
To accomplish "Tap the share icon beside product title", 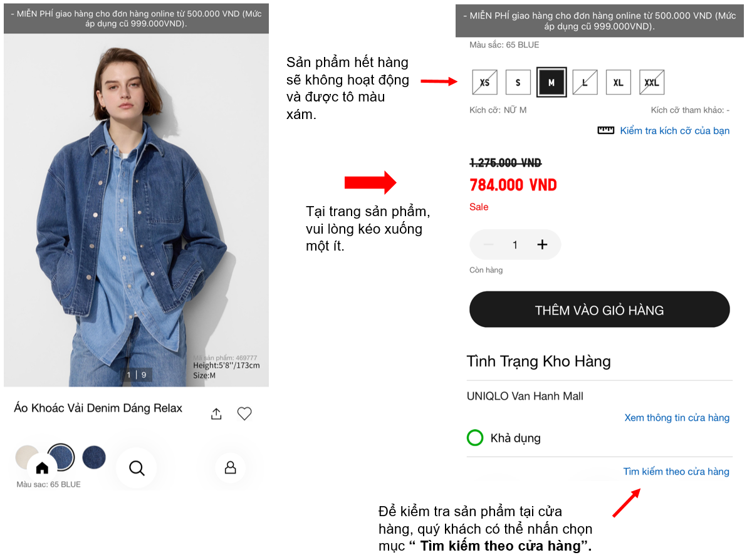I will pos(216,414).
